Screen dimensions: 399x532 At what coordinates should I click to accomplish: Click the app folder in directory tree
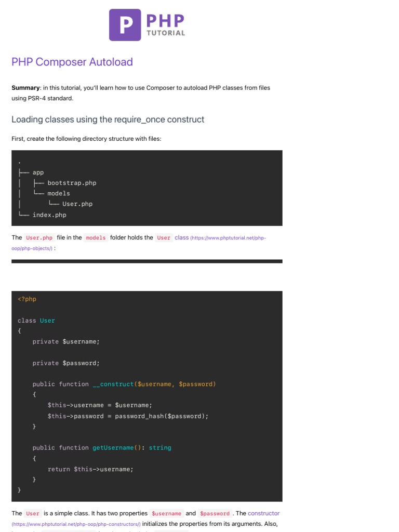coord(38,172)
